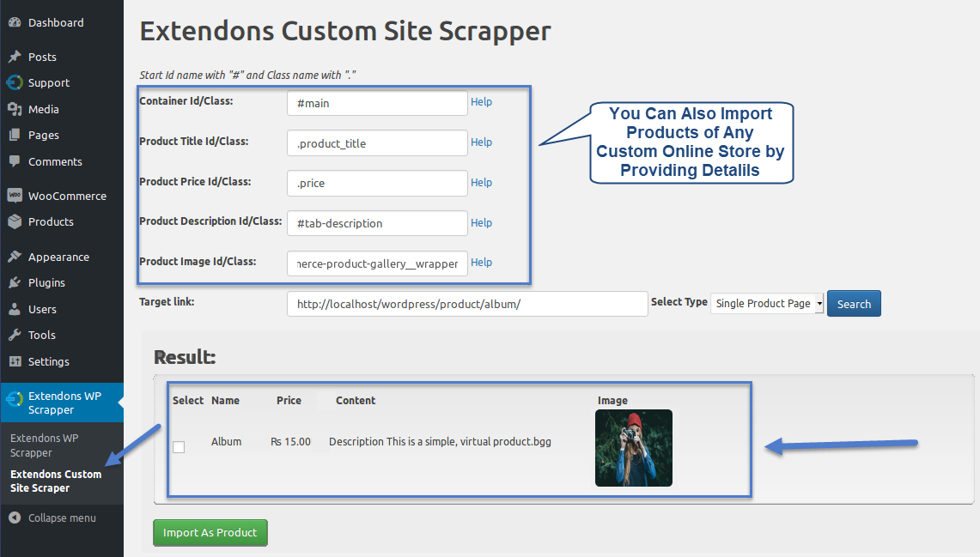Click the Settings icon in sidebar
Screen dimensions: 980x557
[x=15, y=361]
